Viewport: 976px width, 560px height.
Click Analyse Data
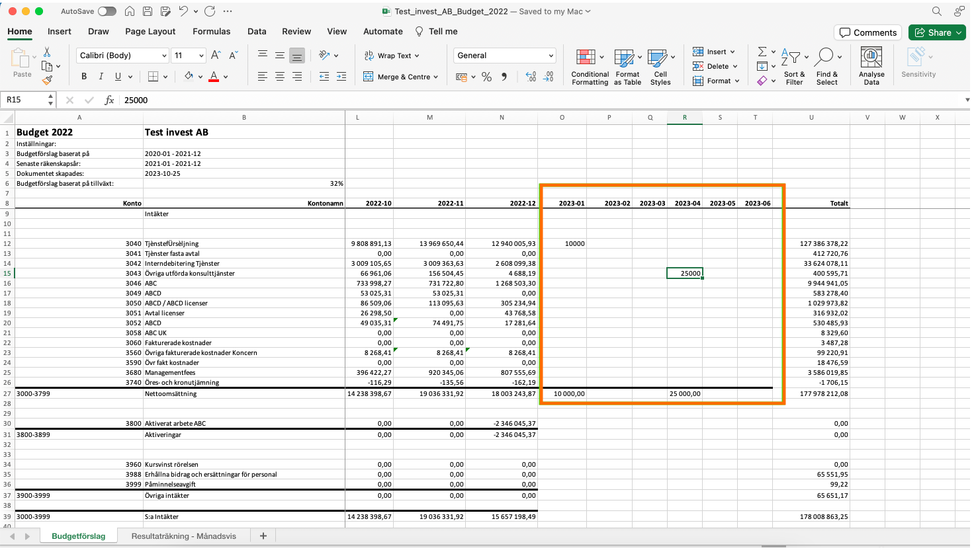871,67
